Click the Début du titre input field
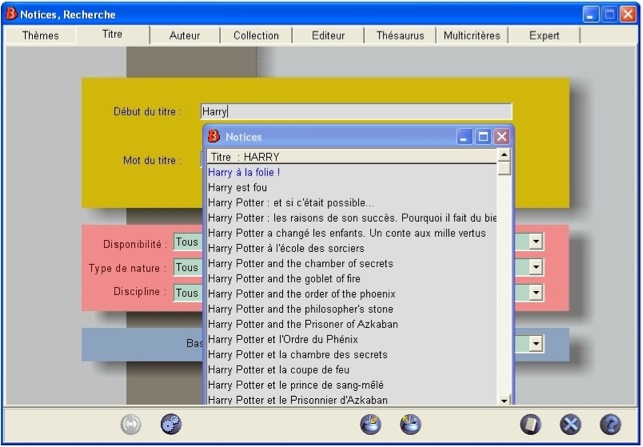This screenshot has width=643, height=447. 356,112
